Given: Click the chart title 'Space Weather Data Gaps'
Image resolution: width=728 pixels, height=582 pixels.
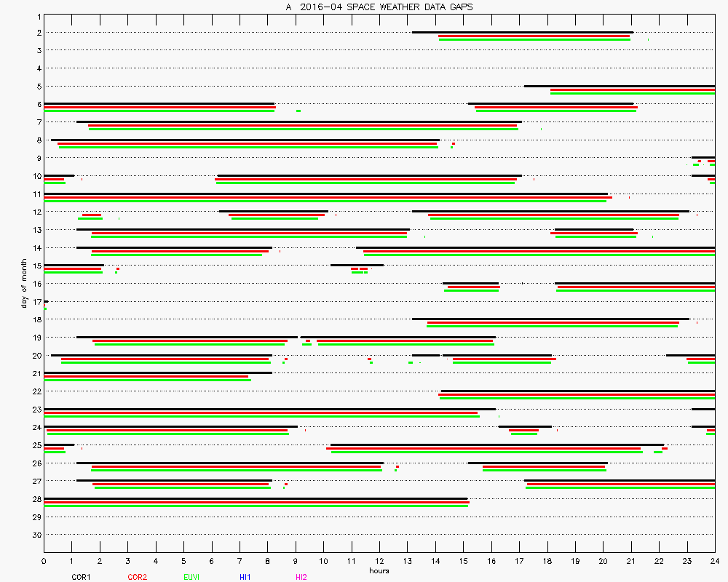Looking at the screenshot, I should [379, 7].
